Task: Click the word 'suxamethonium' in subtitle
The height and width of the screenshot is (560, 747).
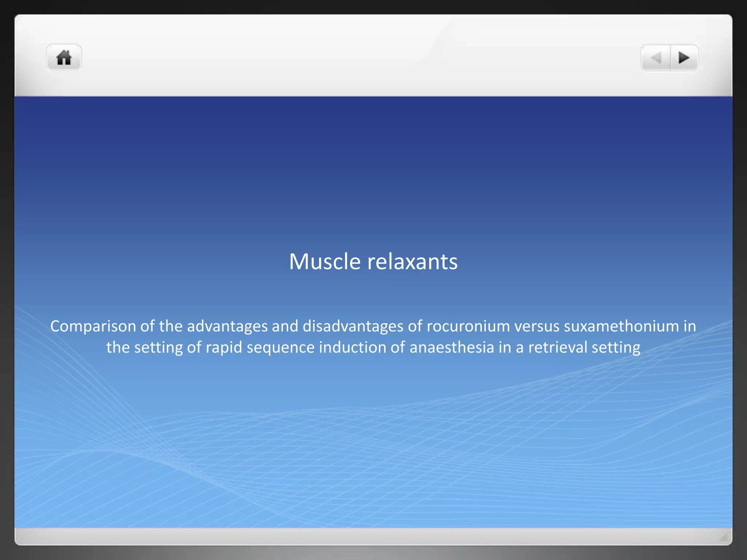Action: pyautogui.click(x=621, y=326)
